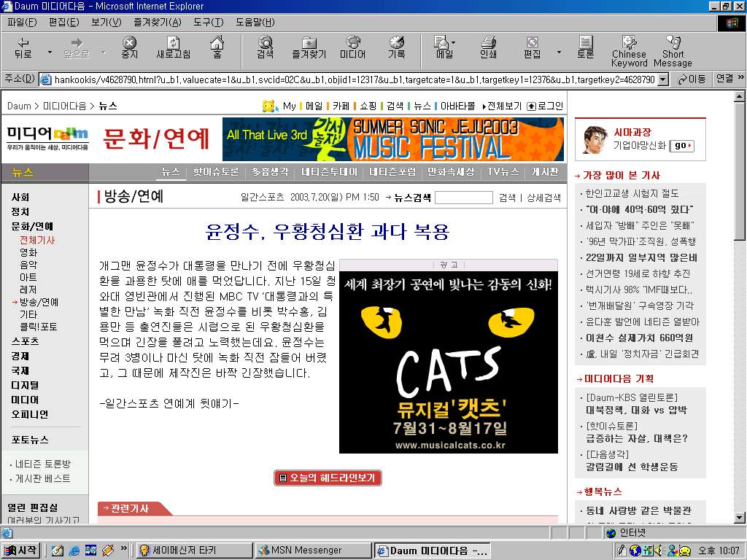Show browsing history with 기록 button
Image resolution: width=747 pixels, height=560 pixels.
(396, 48)
